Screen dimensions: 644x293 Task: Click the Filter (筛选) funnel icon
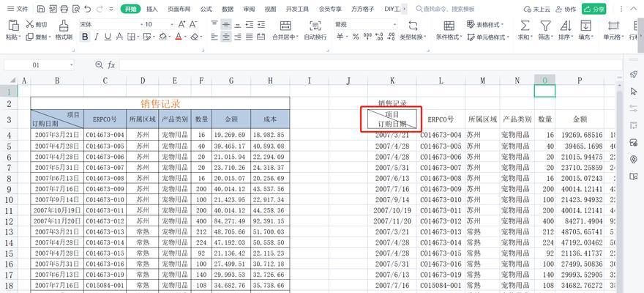[545, 26]
